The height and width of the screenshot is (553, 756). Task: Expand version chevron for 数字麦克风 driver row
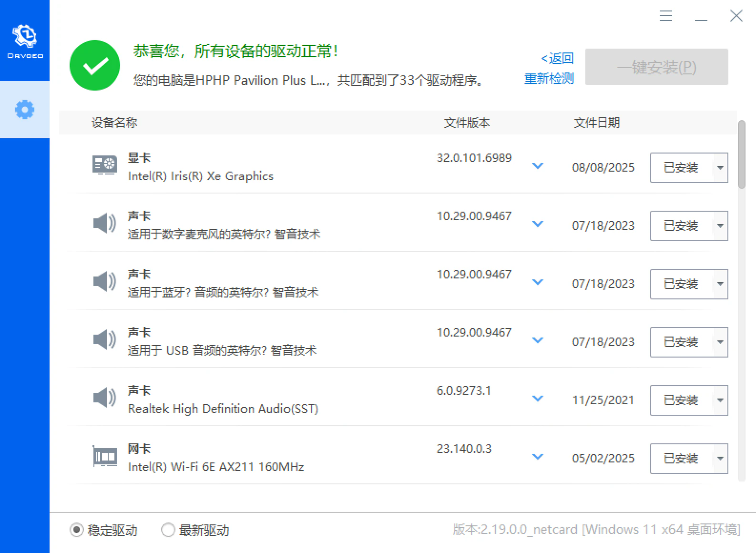(x=538, y=224)
